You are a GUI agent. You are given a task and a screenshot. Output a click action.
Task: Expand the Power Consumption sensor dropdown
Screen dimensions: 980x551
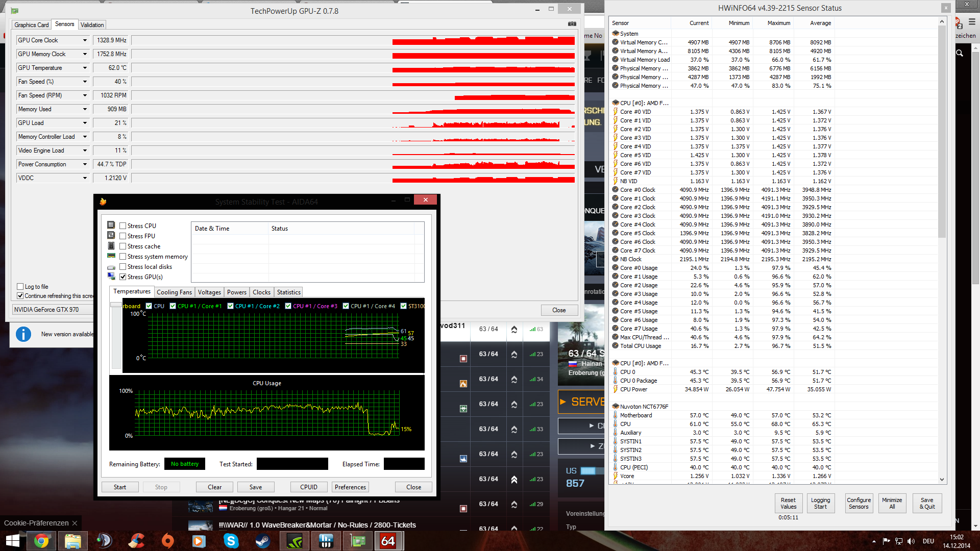(85, 164)
